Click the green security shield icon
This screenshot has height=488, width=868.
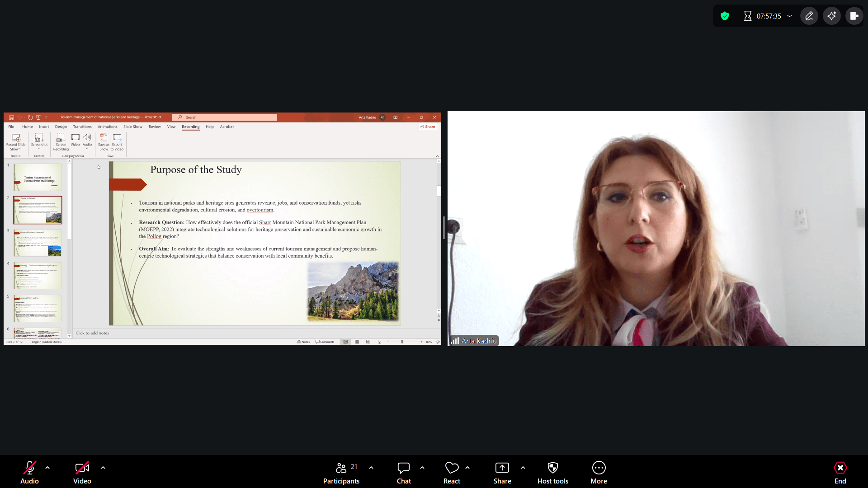tap(725, 16)
